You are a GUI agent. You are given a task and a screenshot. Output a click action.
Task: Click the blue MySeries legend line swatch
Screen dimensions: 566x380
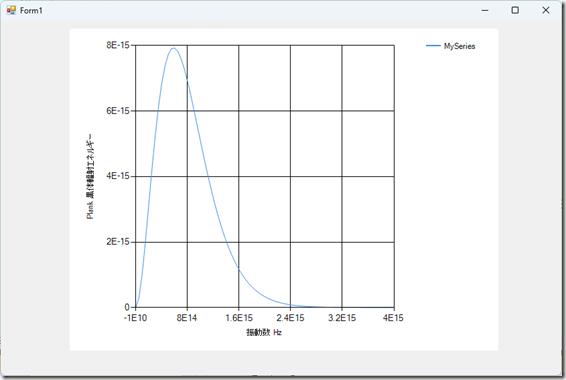[433, 46]
